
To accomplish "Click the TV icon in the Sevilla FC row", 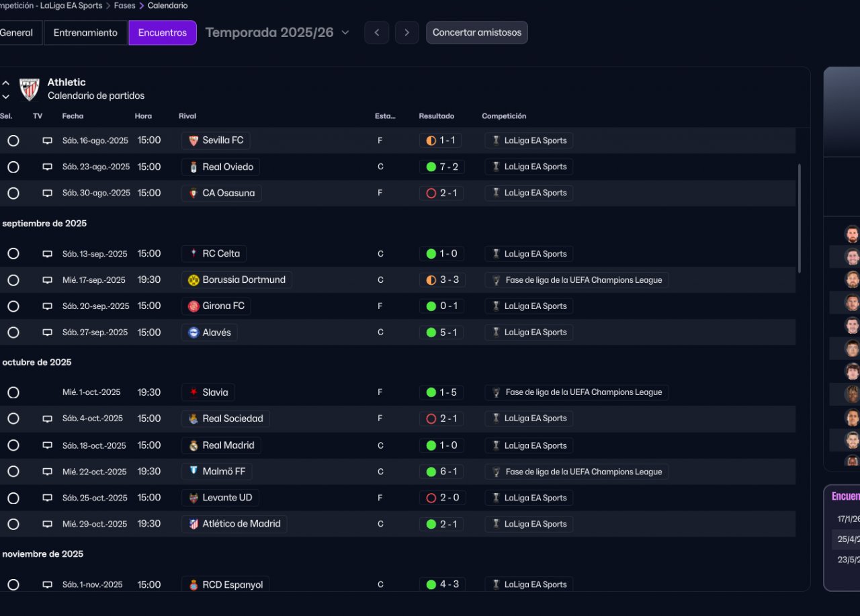I will pyautogui.click(x=47, y=140).
